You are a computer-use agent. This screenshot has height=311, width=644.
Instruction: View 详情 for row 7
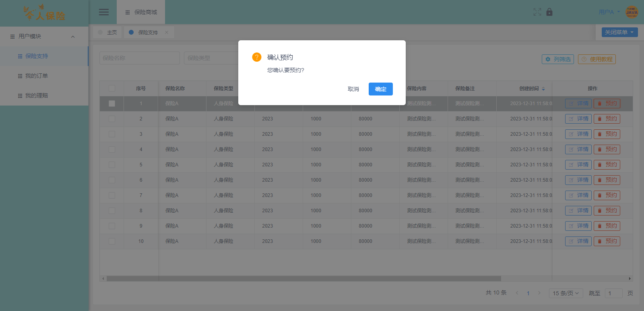[578, 195]
